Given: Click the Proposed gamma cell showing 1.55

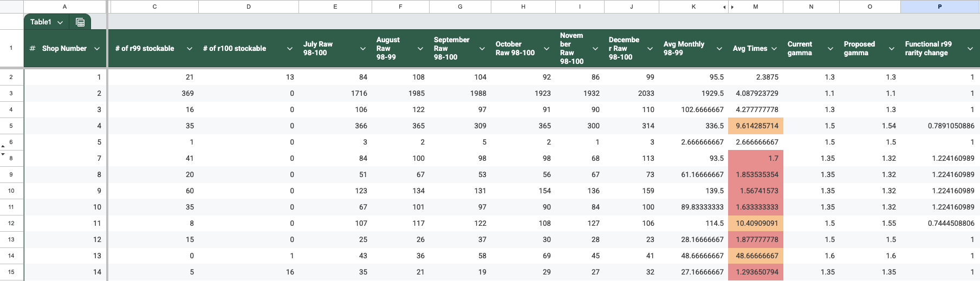Looking at the screenshot, I should click(x=870, y=223).
